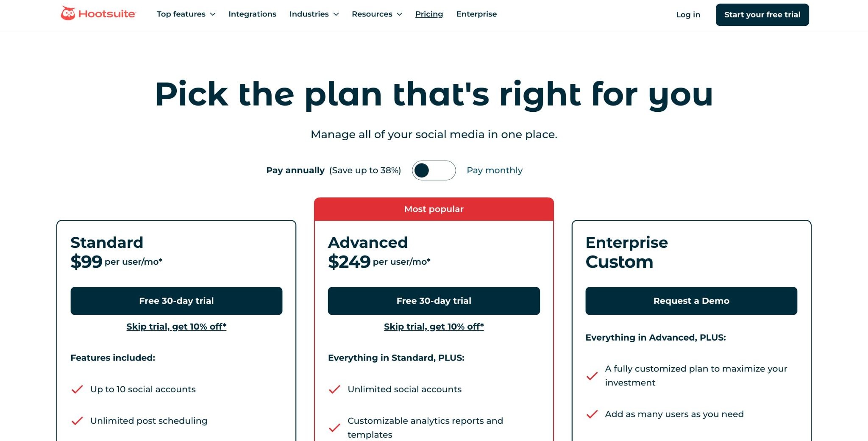
Task: Click the checkmark beside "Unlimited post scheduling"
Action: (x=78, y=421)
